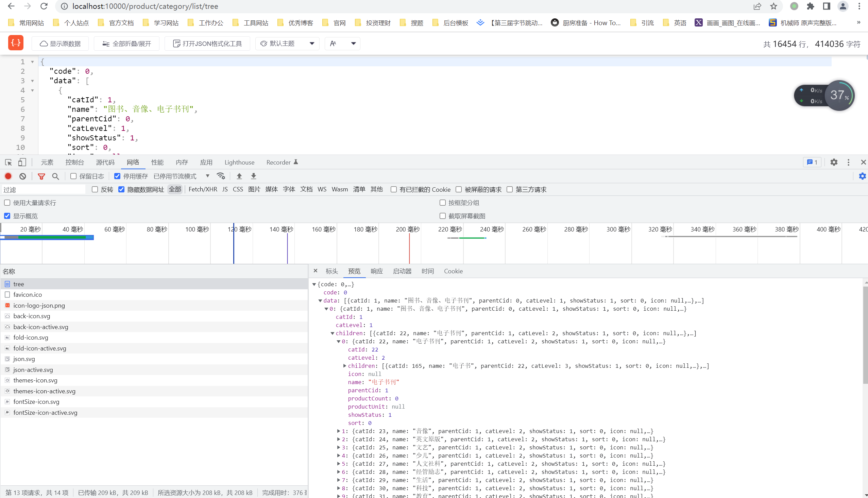The image size is (868, 498).
Task: Enable 有已拦截的 Cookie checkbox
Action: 394,189
